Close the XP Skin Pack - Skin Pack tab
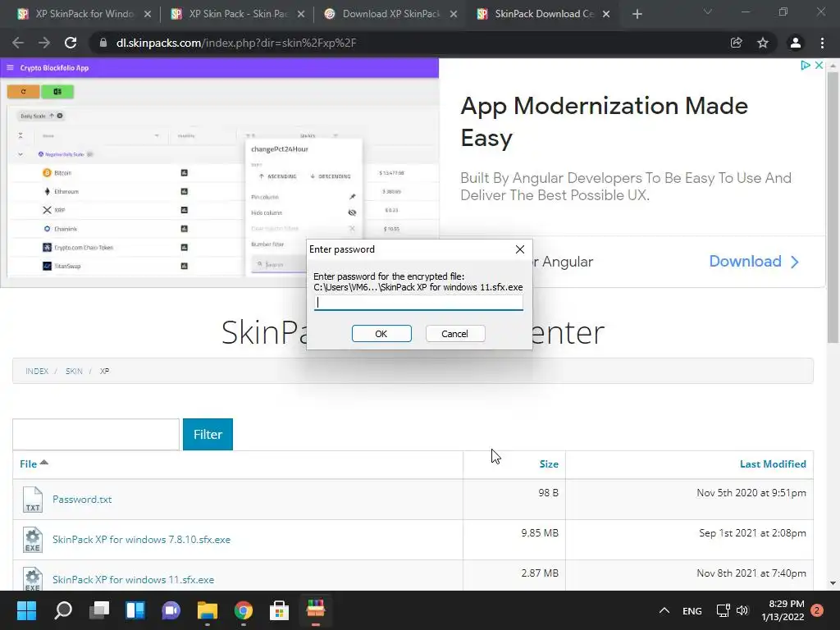 click(300, 14)
